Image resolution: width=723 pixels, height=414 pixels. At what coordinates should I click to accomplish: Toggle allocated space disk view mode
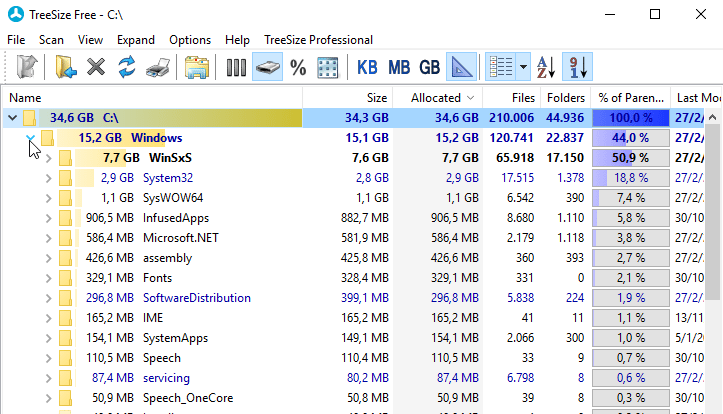pos(267,68)
